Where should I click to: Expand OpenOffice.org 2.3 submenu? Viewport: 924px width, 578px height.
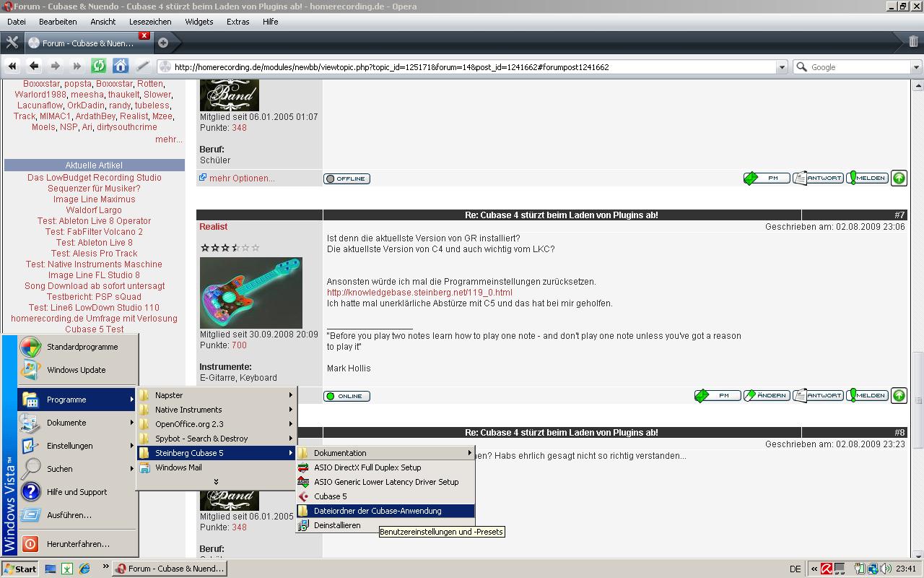point(216,424)
